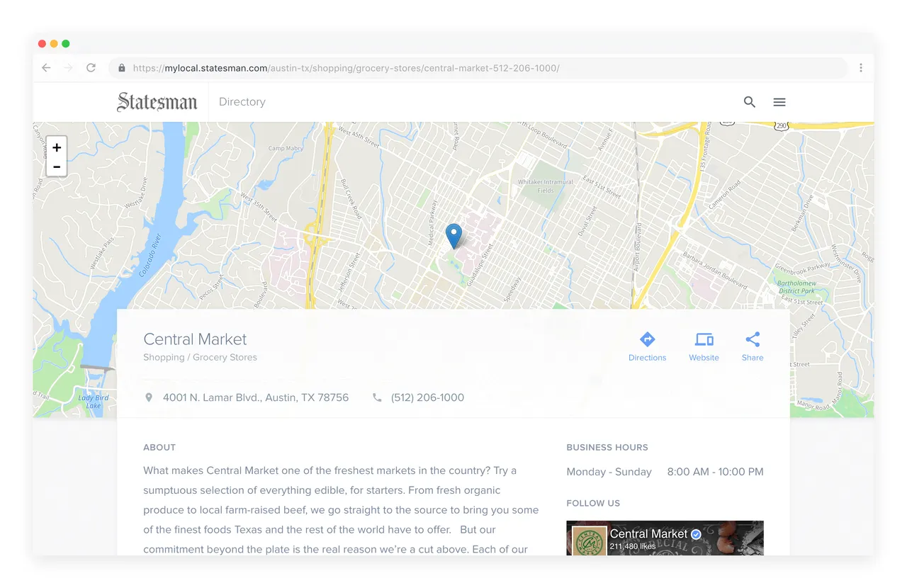This screenshot has width=907, height=588.
Task: Open the browser three-dot menu
Action: coord(861,68)
